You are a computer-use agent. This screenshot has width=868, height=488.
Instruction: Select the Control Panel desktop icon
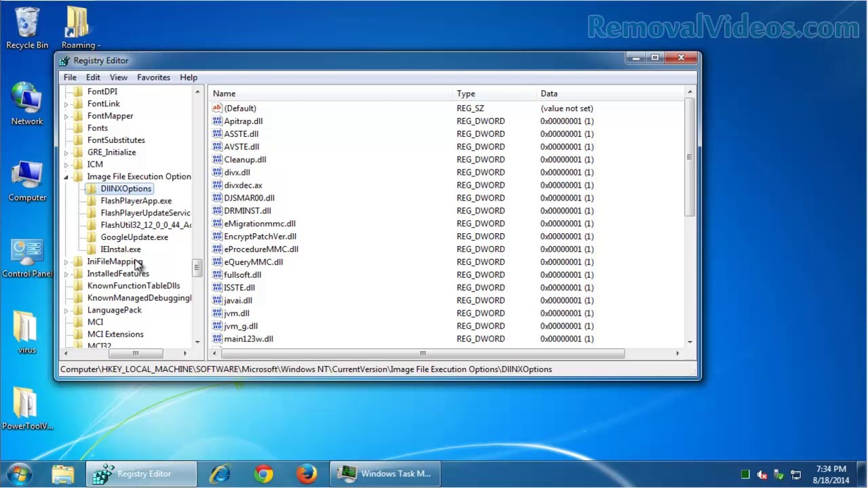(27, 252)
